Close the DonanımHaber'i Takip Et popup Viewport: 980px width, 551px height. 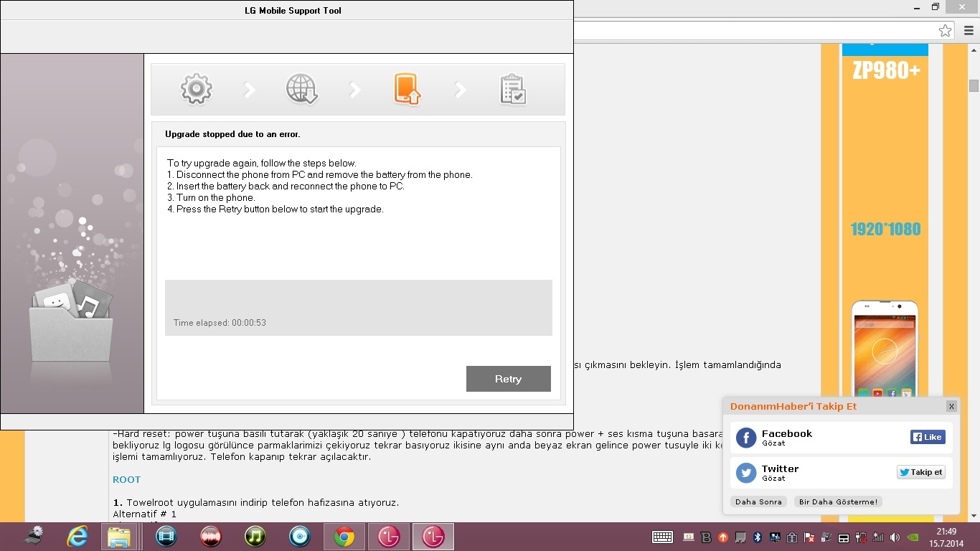pos(951,406)
